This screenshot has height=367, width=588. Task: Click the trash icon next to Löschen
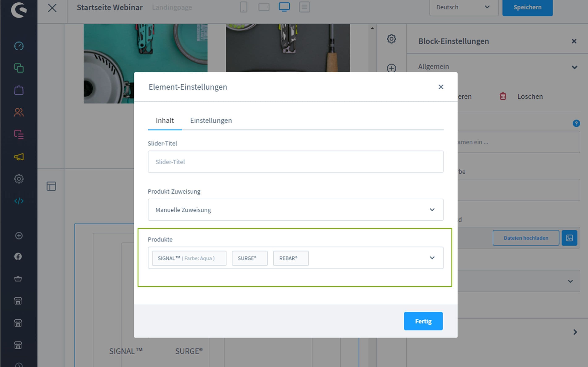click(x=503, y=96)
